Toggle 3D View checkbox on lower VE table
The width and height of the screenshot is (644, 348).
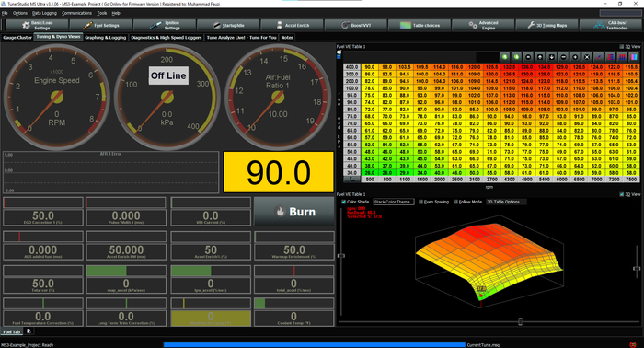621,194
